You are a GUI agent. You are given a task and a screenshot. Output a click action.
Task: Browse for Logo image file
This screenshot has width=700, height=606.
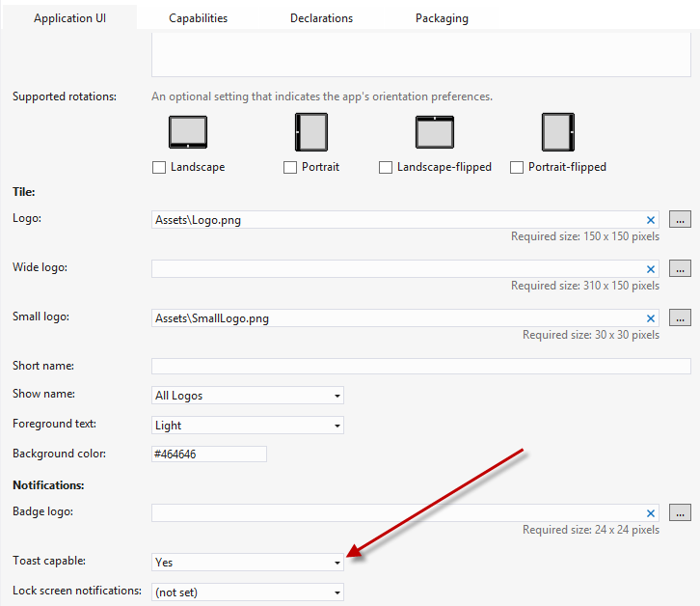[681, 220]
